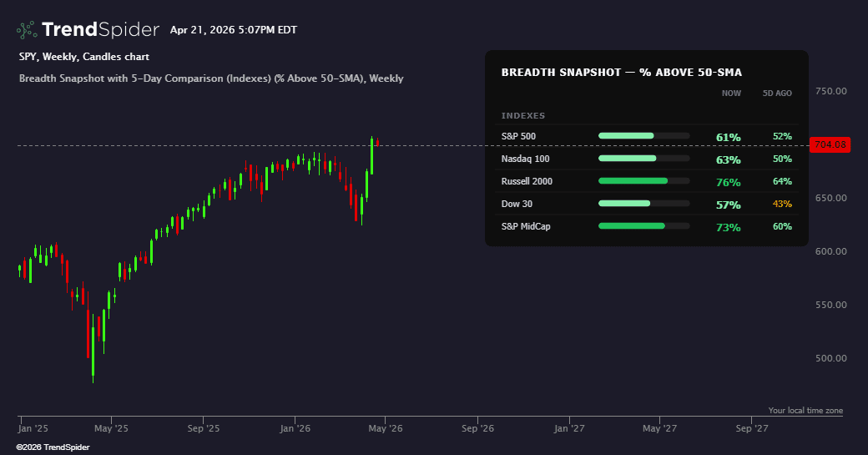Click the Jan '26 time axis label
Image resolution: width=868 pixels, height=455 pixels.
tap(295, 428)
